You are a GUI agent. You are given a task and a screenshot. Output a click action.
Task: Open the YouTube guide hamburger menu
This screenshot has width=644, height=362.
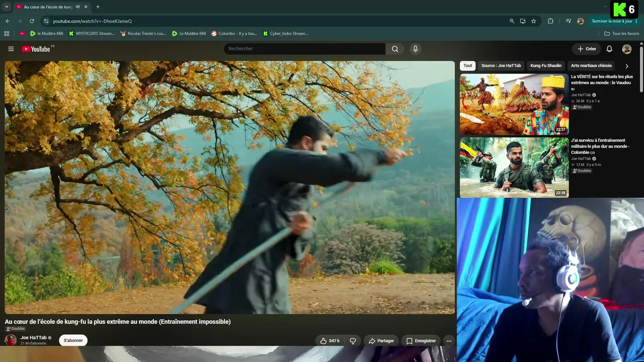pos(11,49)
